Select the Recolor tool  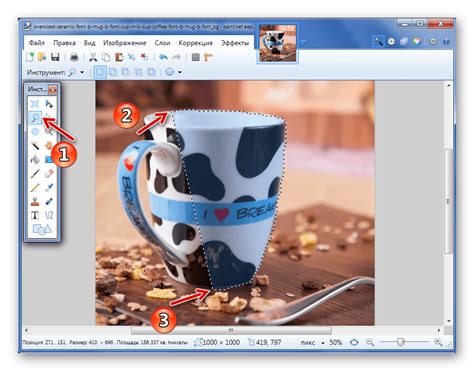point(49,201)
